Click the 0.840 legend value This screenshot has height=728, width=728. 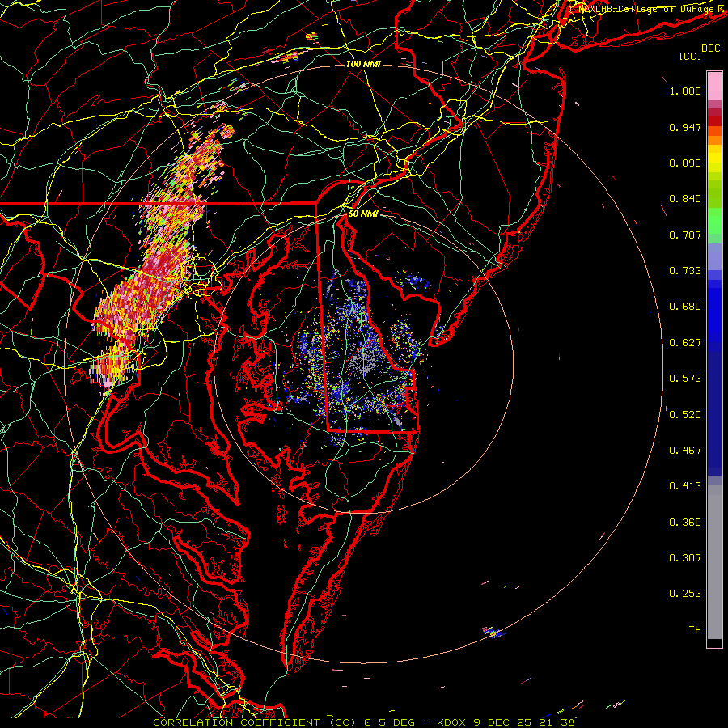pyautogui.click(x=685, y=199)
